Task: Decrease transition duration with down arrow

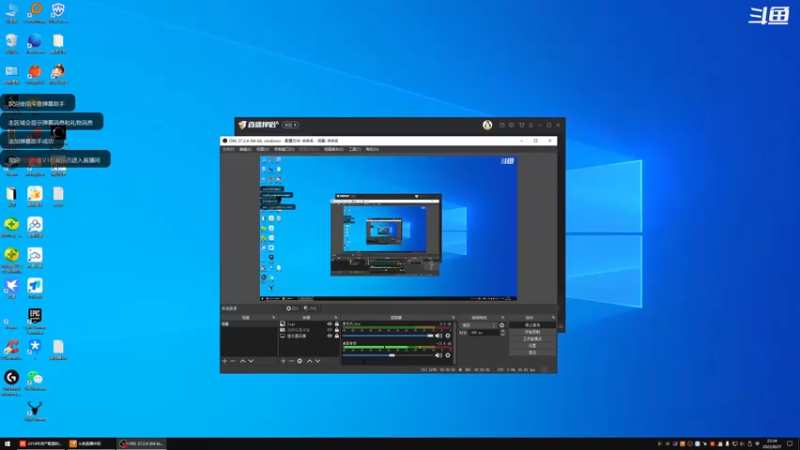Action: point(503,334)
